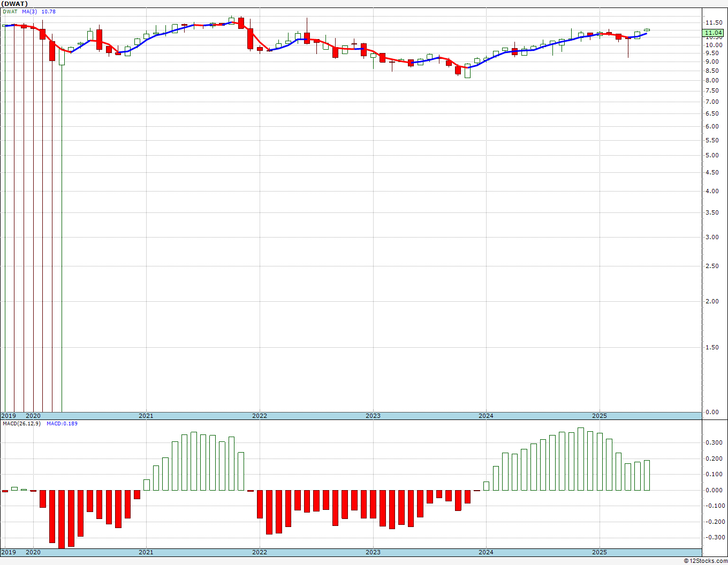Click the 6.50 price axis label
This screenshot has width=728, height=565.
point(712,114)
